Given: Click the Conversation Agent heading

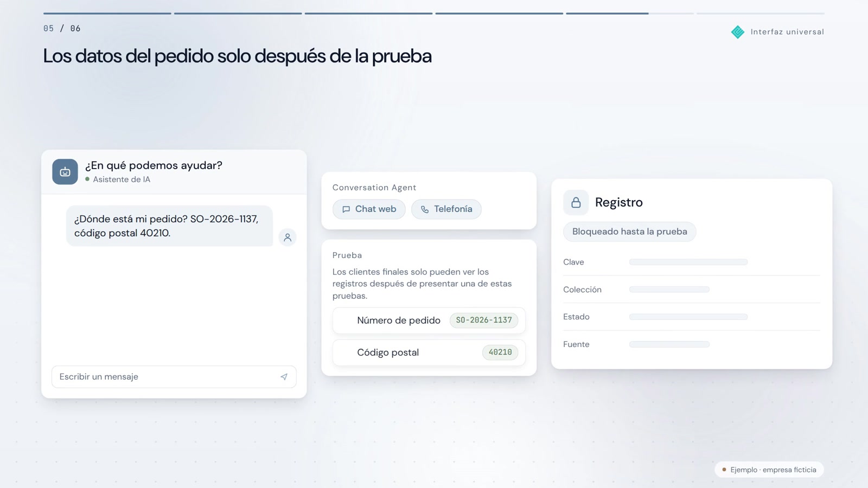Looking at the screenshot, I should tap(374, 188).
